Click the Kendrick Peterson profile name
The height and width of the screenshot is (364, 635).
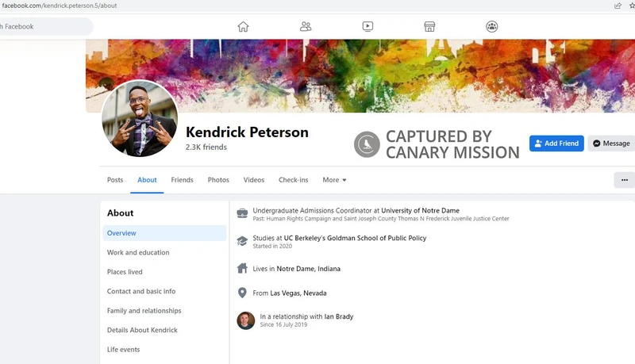point(247,132)
